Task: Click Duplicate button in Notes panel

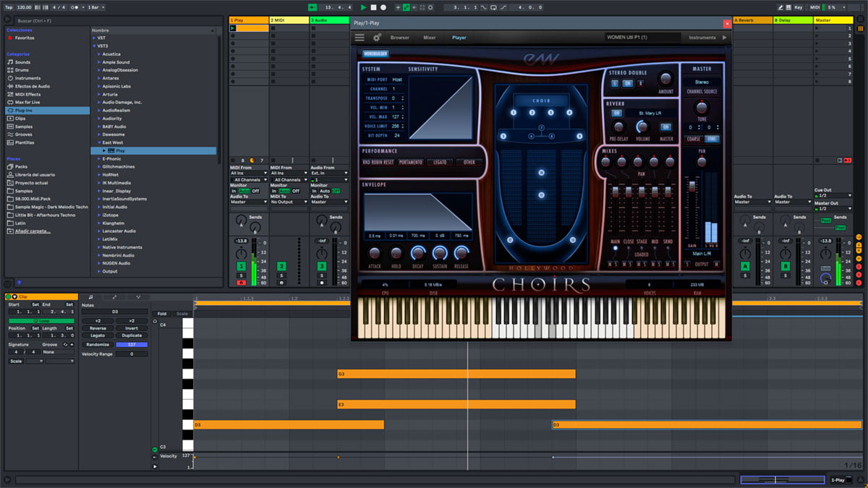Action: click(x=132, y=336)
